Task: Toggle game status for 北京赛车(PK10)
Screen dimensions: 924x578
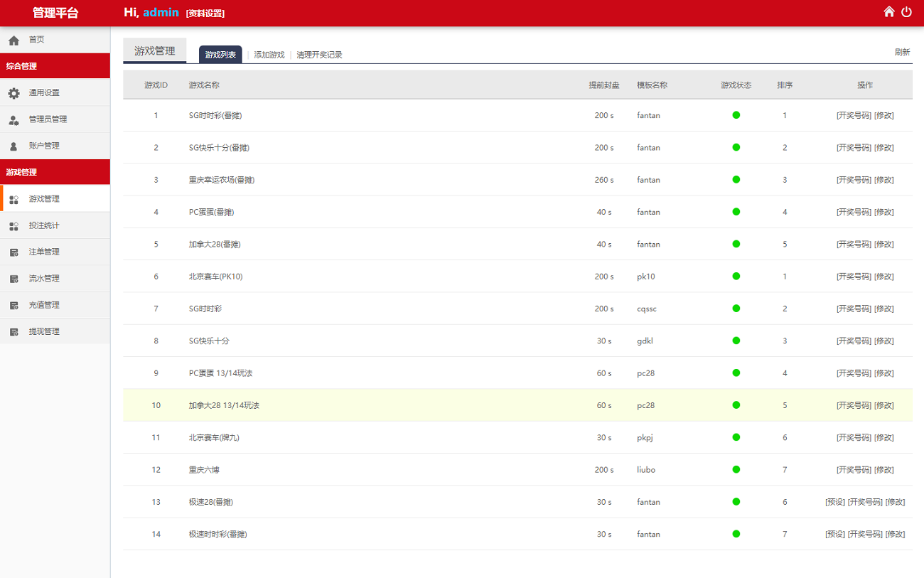Action: [736, 276]
